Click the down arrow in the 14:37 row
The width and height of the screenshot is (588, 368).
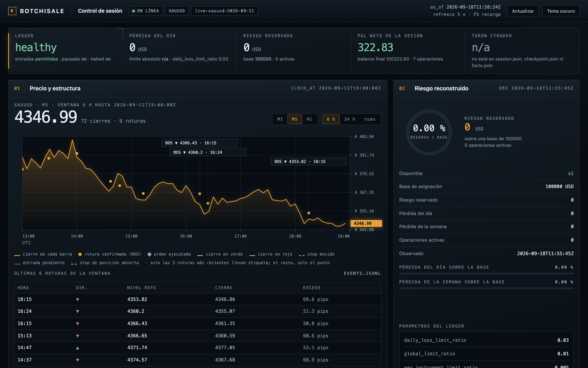pyautogui.click(x=78, y=360)
